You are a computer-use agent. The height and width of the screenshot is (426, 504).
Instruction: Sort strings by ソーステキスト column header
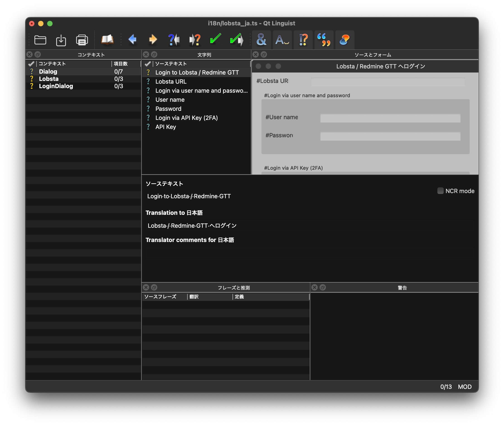(x=202, y=64)
